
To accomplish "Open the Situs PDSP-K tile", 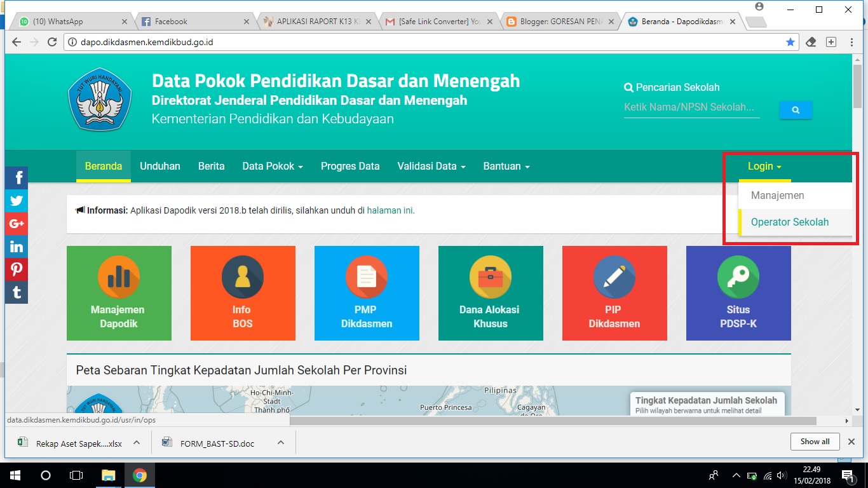I will 738,293.
